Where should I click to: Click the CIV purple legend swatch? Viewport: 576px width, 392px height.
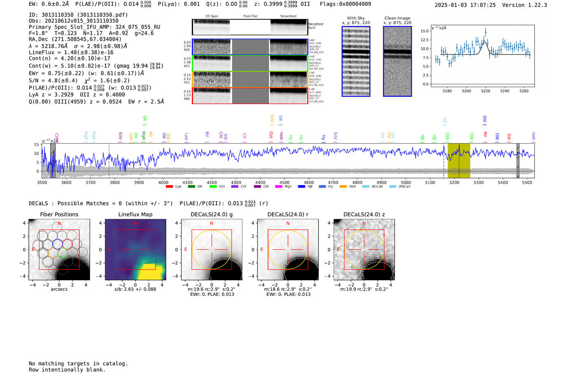(x=235, y=186)
